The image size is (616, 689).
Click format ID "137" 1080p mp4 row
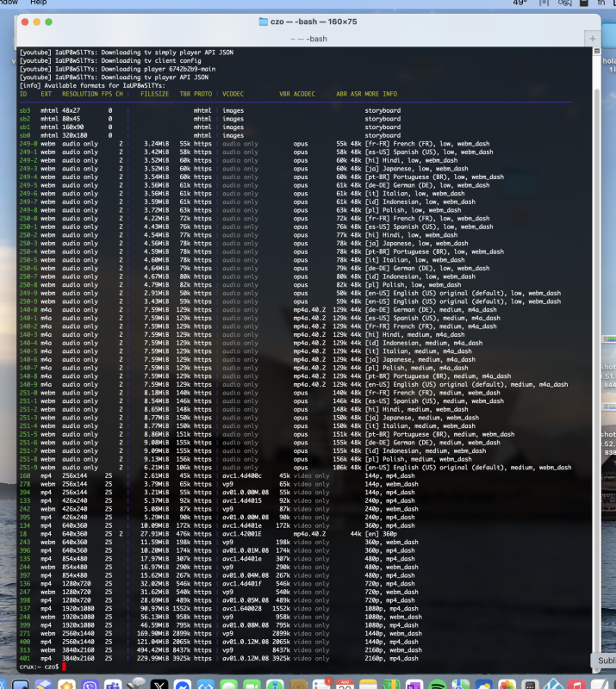(25, 609)
